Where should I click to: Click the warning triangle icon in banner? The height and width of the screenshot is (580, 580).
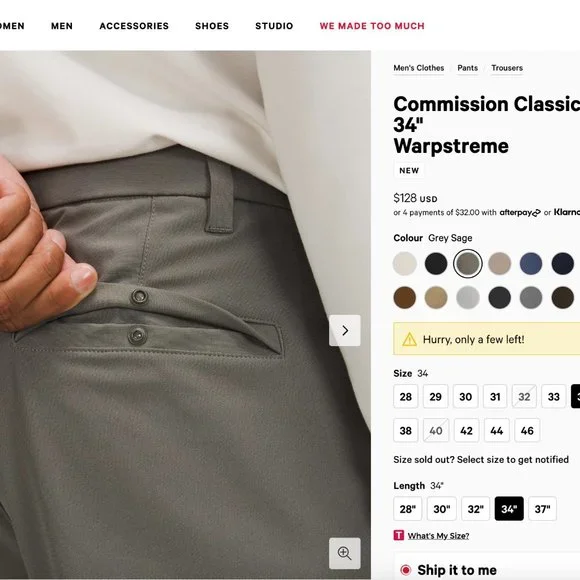(409, 339)
